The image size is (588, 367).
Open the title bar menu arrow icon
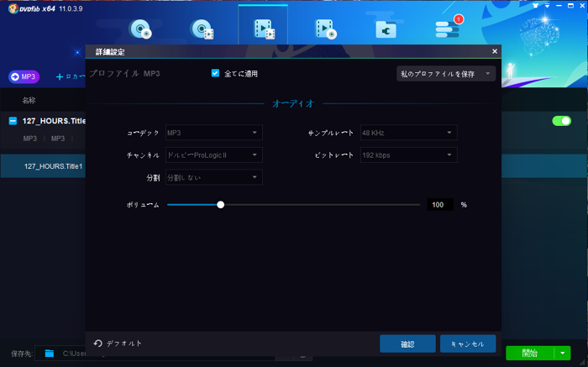(547, 6)
